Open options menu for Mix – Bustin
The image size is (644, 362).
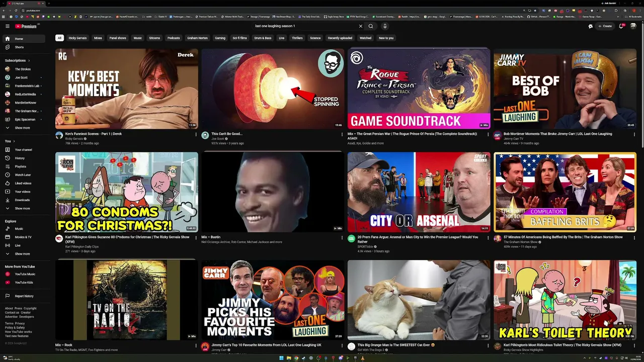342,237
